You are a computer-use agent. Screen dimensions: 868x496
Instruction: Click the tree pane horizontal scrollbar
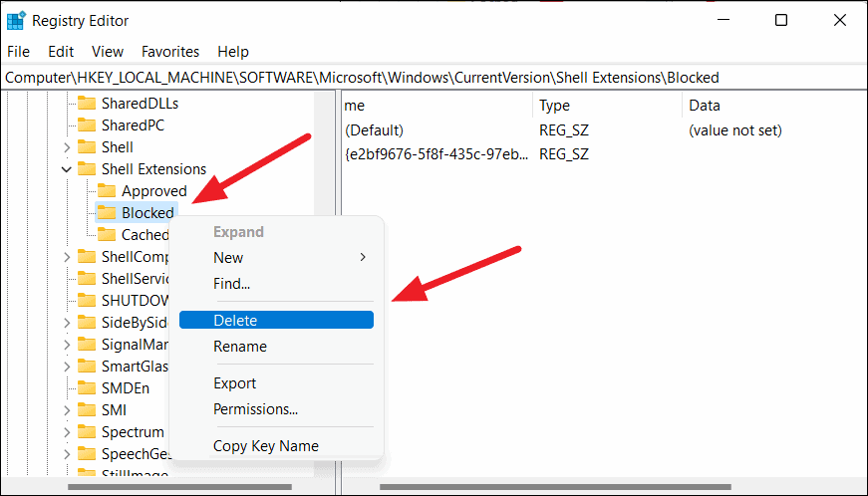(179, 487)
